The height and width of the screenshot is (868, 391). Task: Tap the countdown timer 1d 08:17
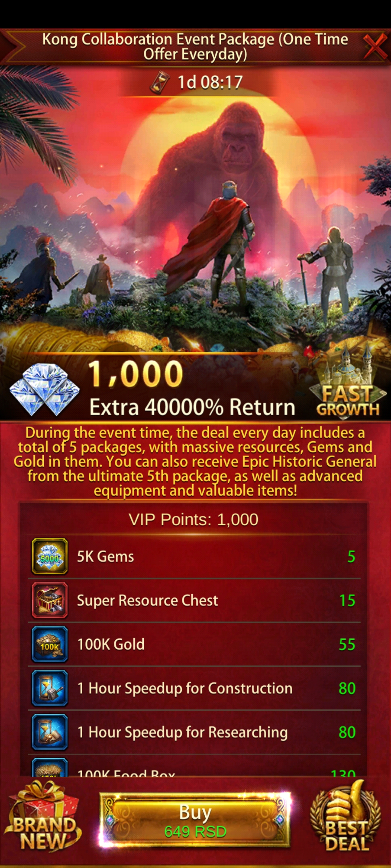(210, 82)
